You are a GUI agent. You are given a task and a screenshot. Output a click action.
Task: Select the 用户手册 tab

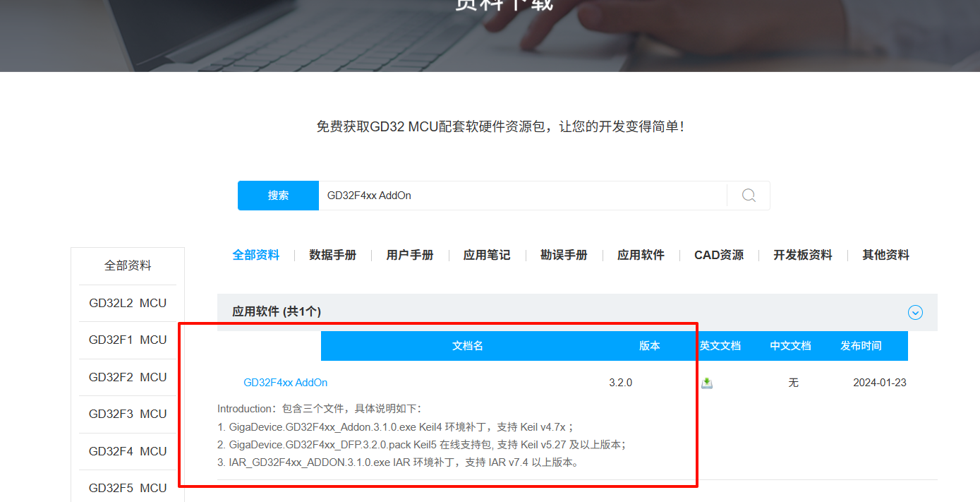point(410,255)
